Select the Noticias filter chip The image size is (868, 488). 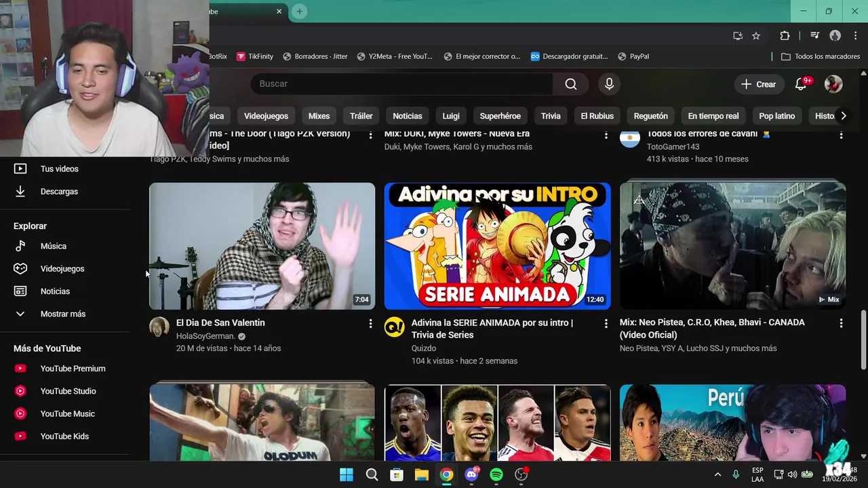click(408, 116)
